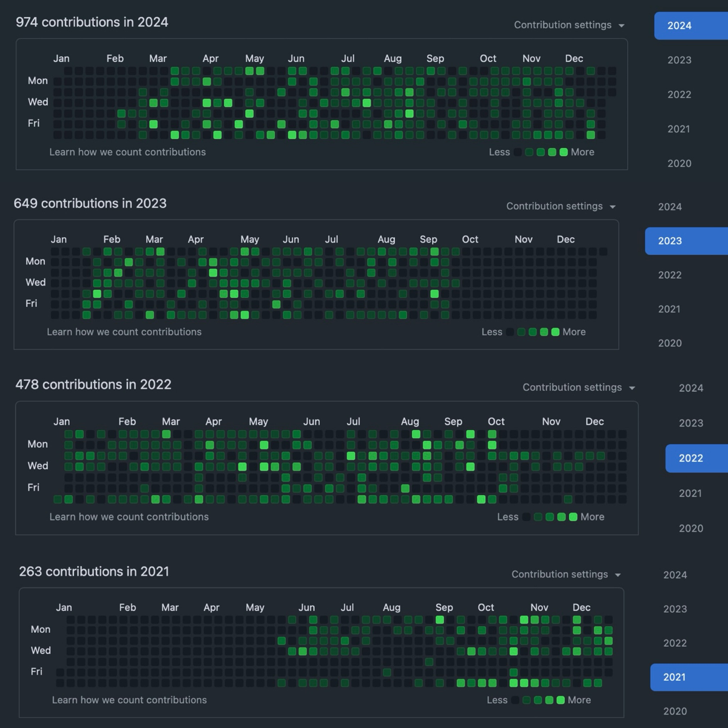The height and width of the screenshot is (728, 728).
Task: Open 'Learn how we count contributions' under 2024 graph
Action: click(127, 152)
